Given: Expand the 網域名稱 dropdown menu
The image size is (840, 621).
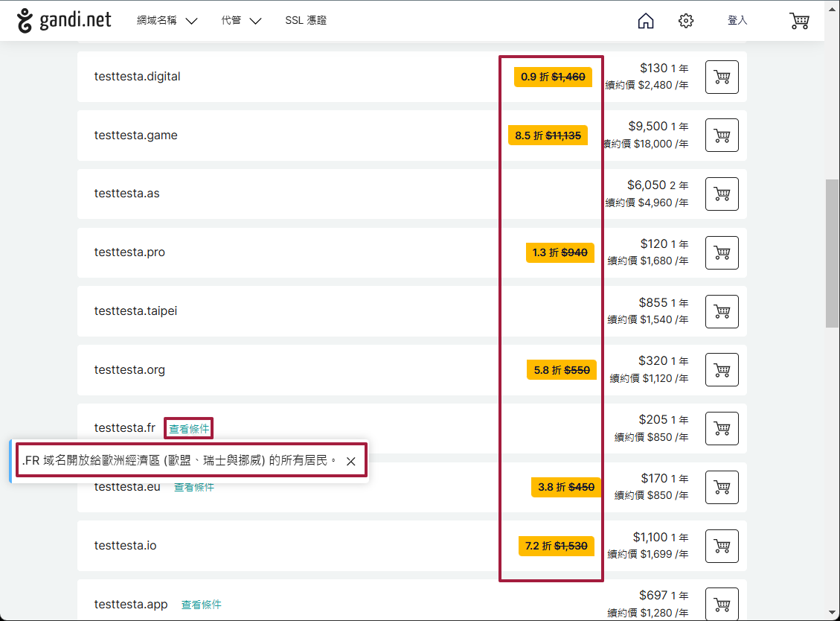Looking at the screenshot, I should pyautogui.click(x=167, y=21).
